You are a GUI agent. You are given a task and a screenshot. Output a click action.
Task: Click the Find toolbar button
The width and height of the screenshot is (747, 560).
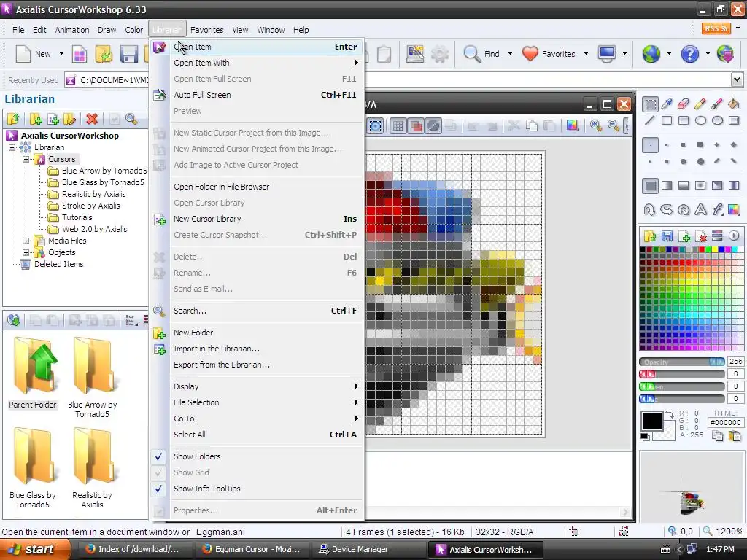click(481, 54)
